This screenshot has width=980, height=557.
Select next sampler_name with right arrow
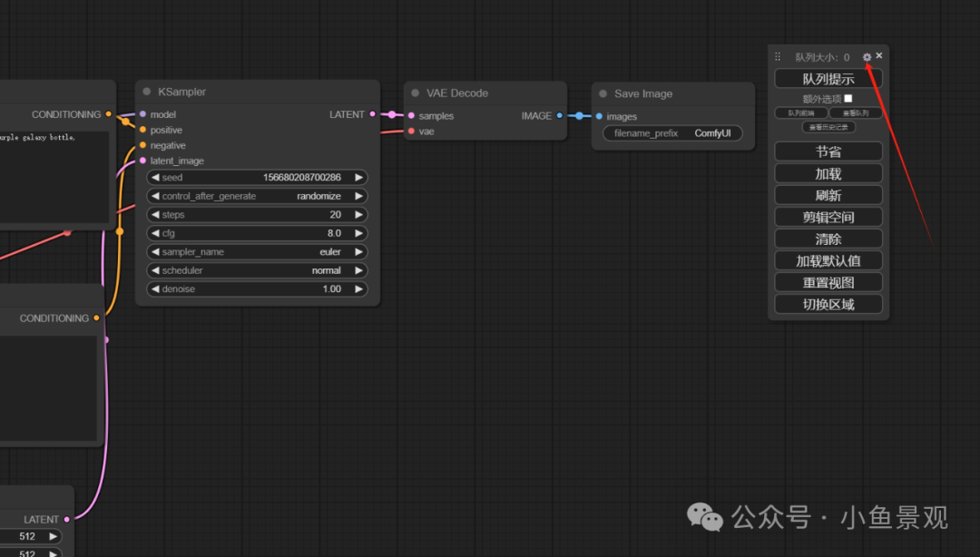358,252
